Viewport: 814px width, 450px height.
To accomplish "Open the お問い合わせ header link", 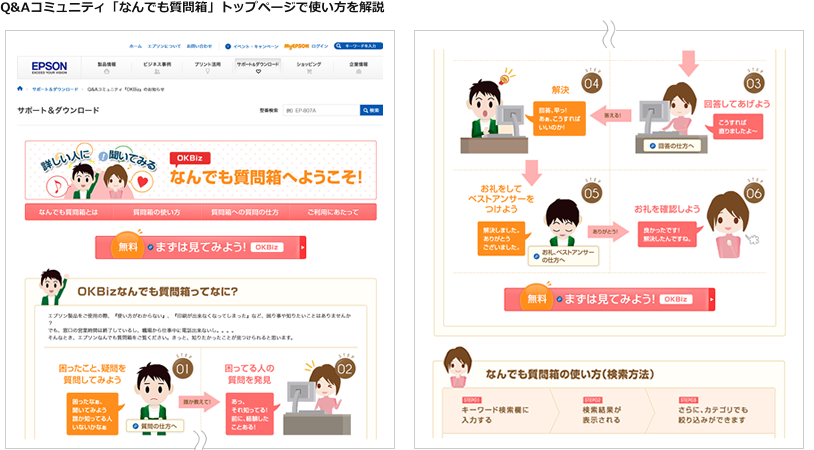I will coord(199,46).
